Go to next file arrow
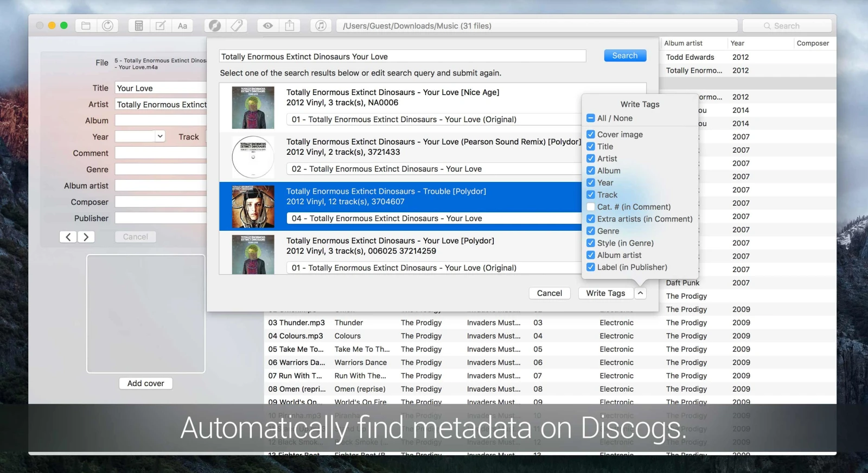Image resolution: width=868 pixels, height=473 pixels. [86, 237]
